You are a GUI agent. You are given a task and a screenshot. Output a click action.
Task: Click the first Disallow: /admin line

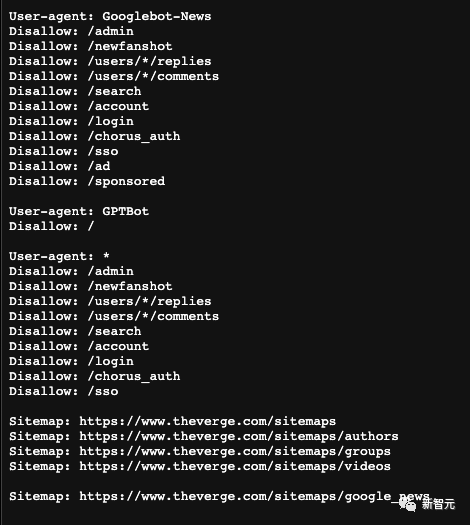pos(71,31)
